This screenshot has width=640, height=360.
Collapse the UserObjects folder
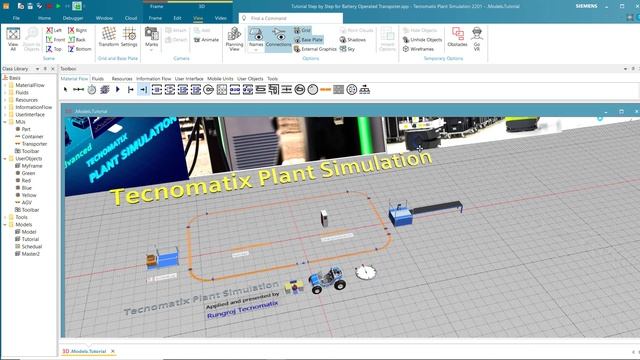point(5,158)
